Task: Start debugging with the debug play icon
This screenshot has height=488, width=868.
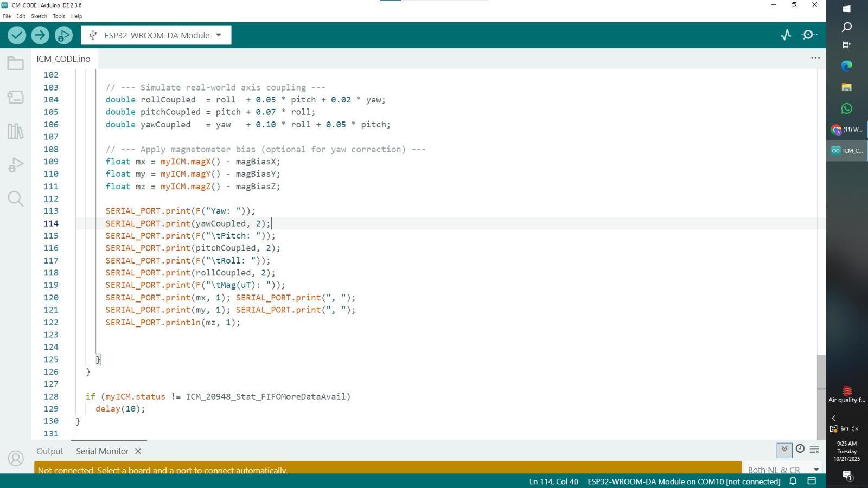Action: pos(63,35)
